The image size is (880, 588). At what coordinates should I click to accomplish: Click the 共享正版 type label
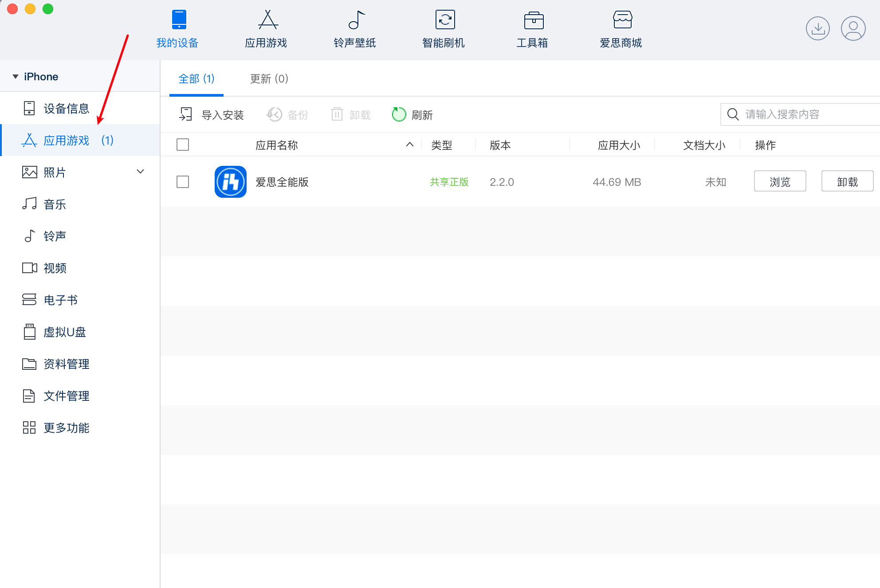pos(449,182)
